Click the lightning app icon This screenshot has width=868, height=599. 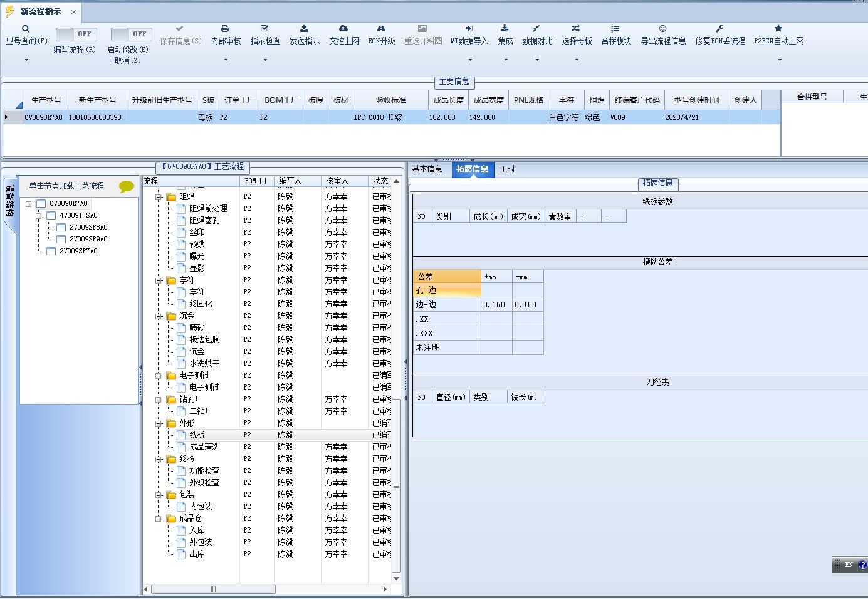[9, 11]
